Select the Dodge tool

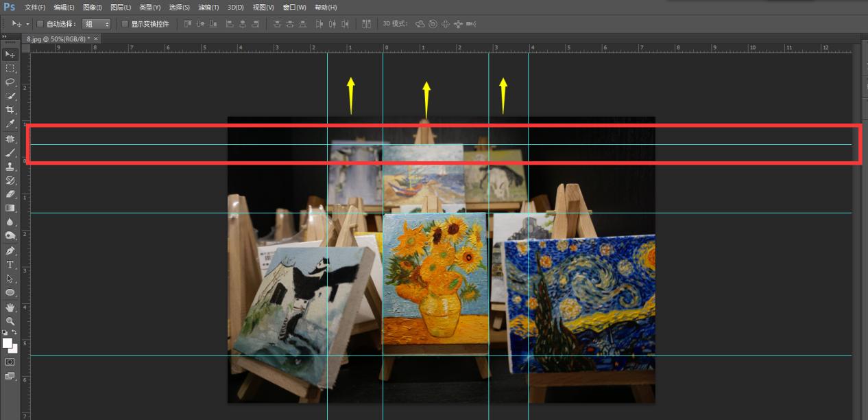coord(10,235)
